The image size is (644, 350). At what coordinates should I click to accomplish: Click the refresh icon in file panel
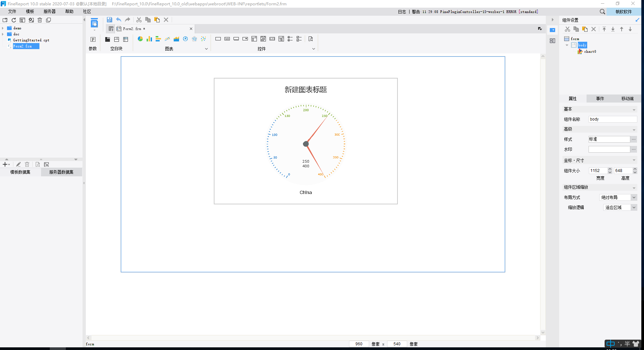[14, 20]
